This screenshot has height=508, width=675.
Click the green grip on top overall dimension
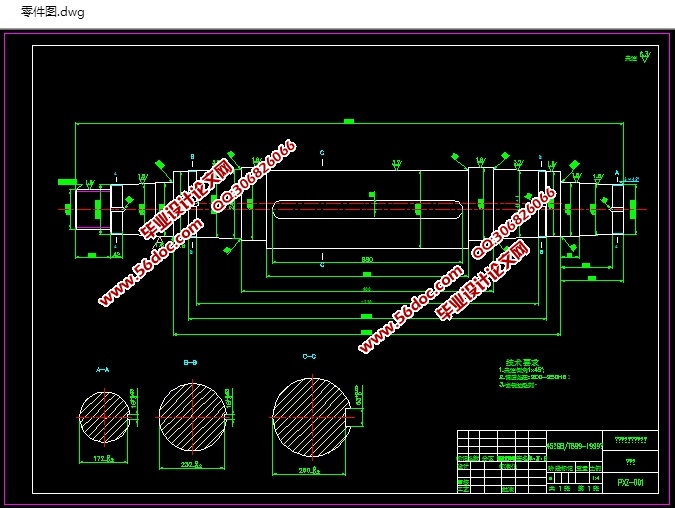pyautogui.click(x=348, y=121)
